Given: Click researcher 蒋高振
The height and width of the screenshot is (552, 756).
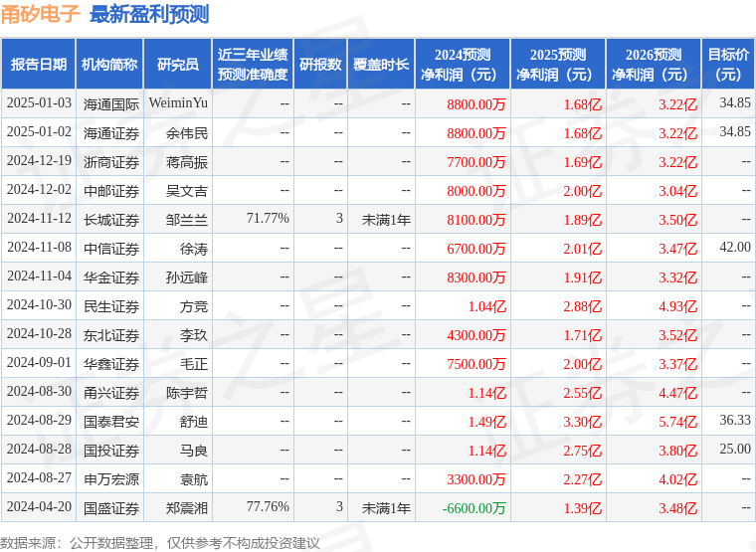Looking at the screenshot, I should pos(187,162).
